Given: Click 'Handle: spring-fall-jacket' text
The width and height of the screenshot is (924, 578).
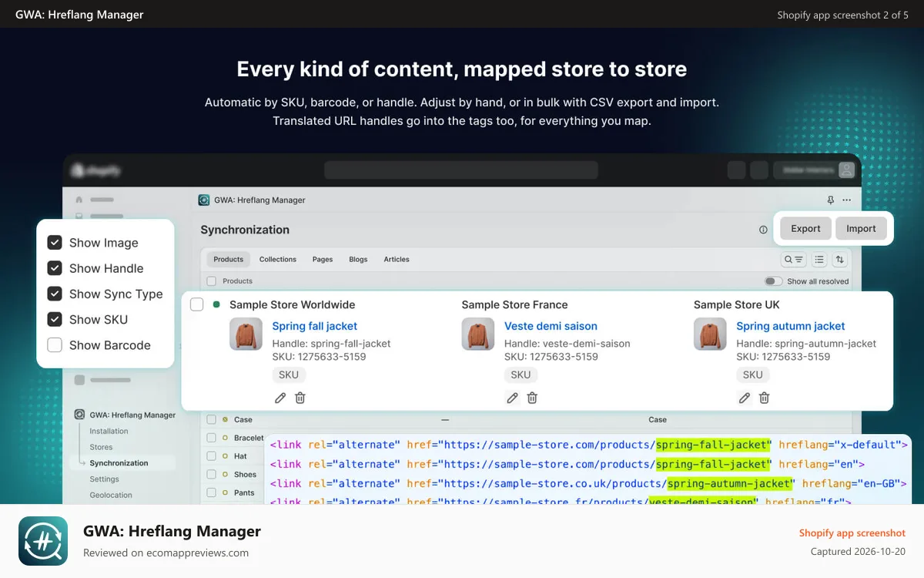Looking at the screenshot, I should coord(331,344).
